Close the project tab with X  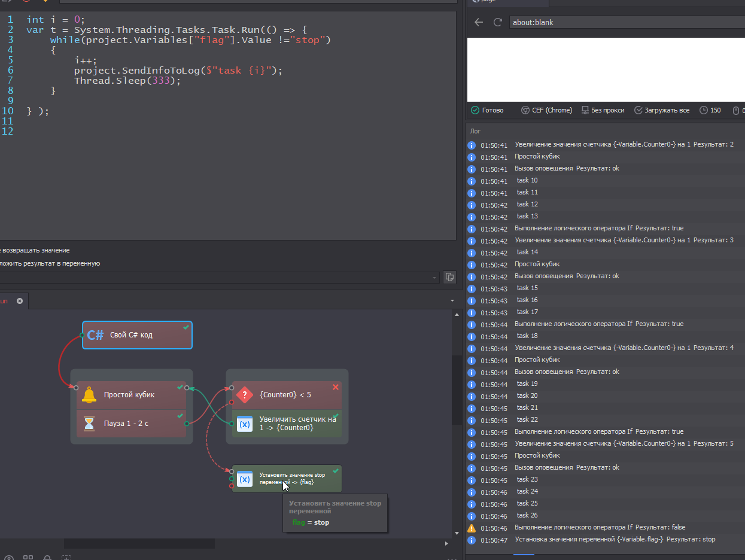pyautogui.click(x=20, y=301)
